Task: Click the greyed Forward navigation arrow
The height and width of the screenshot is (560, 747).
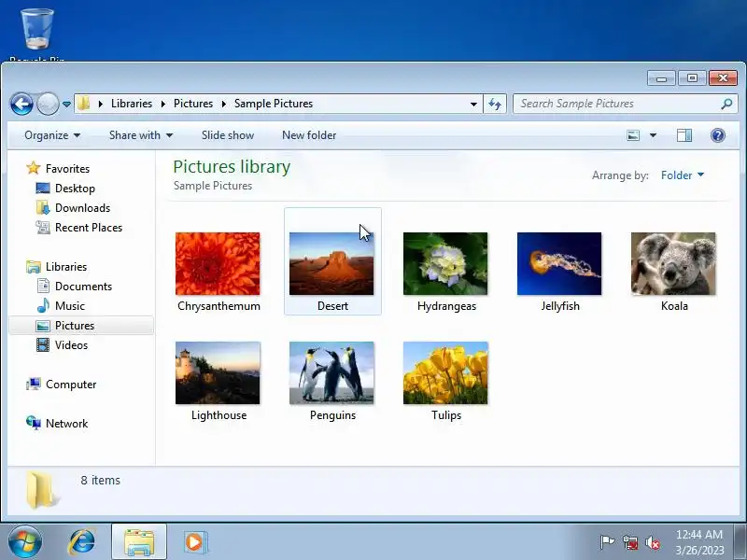Action: coord(49,104)
